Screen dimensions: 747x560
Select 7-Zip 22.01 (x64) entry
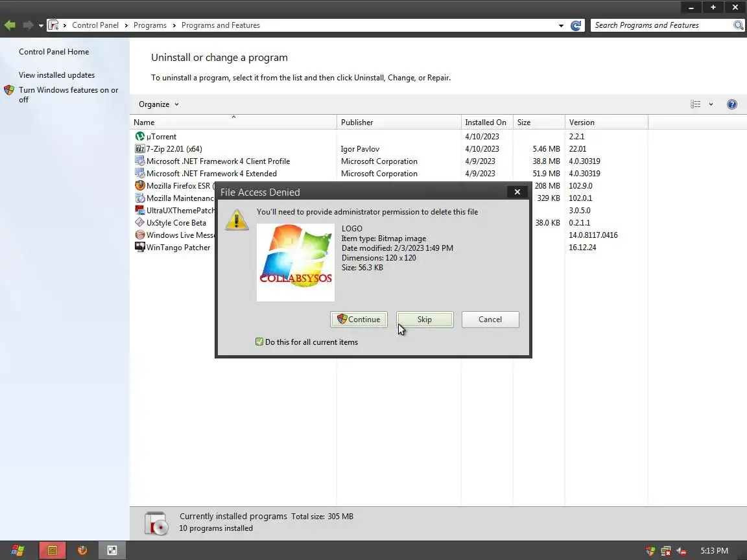(174, 149)
